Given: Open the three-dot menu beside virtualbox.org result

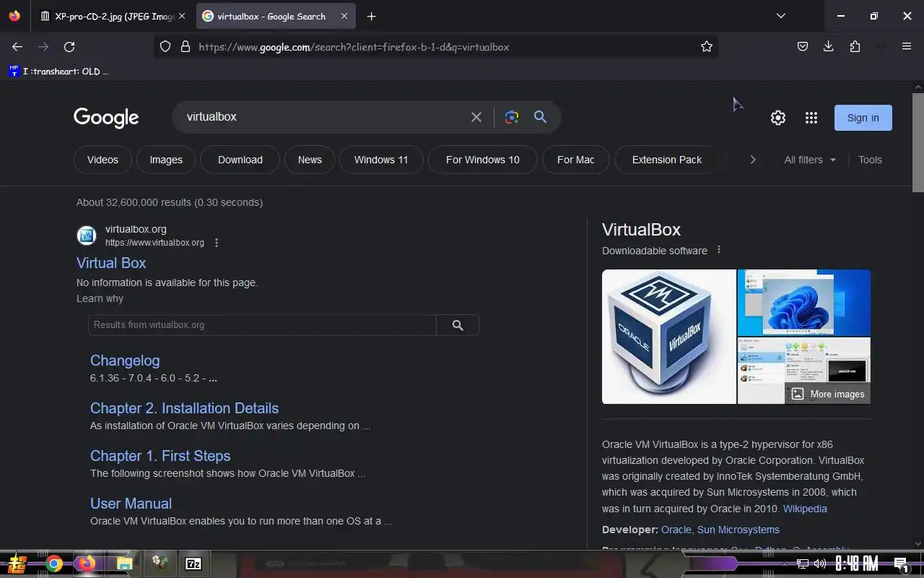Looking at the screenshot, I should tap(216, 243).
